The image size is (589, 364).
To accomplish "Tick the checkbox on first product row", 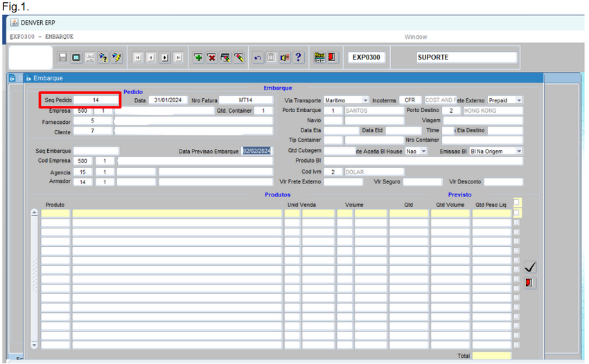I will 516,213.
